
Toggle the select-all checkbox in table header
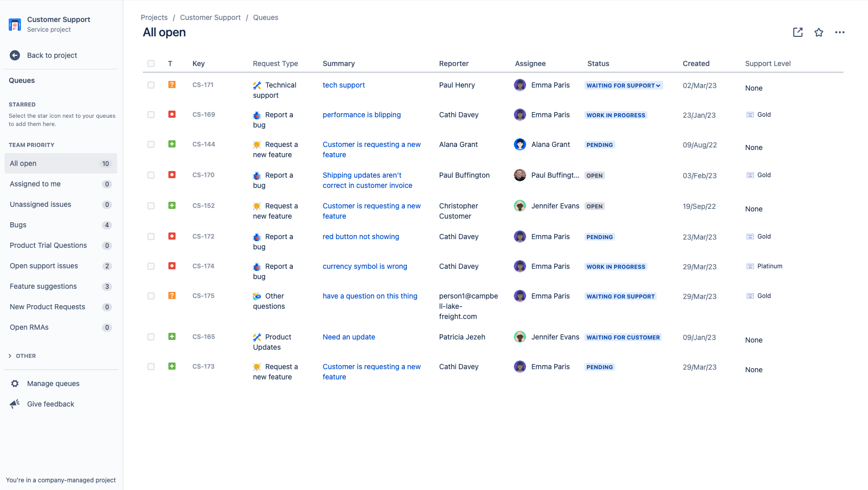[x=151, y=63]
